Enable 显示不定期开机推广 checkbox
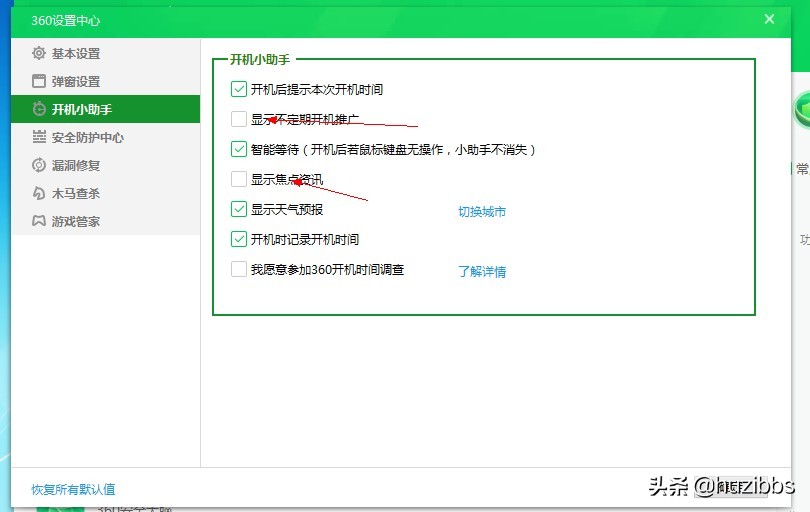810x512 pixels. (x=239, y=119)
